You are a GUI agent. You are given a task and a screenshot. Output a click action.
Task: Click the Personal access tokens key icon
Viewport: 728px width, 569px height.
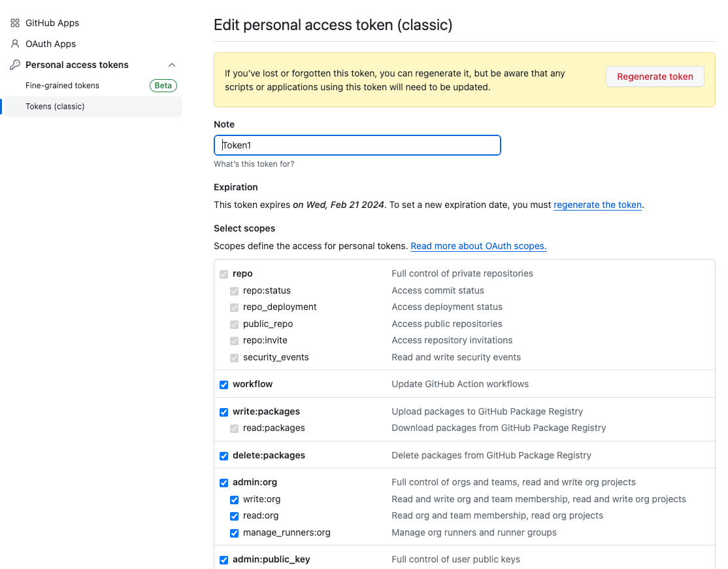click(15, 65)
